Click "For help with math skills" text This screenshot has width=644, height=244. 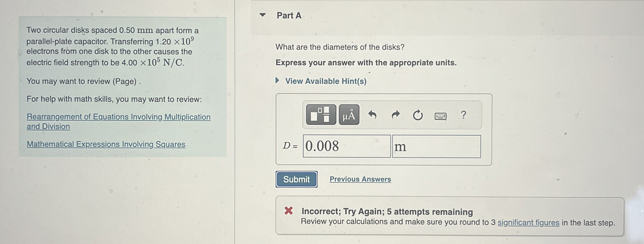[x=114, y=99]
